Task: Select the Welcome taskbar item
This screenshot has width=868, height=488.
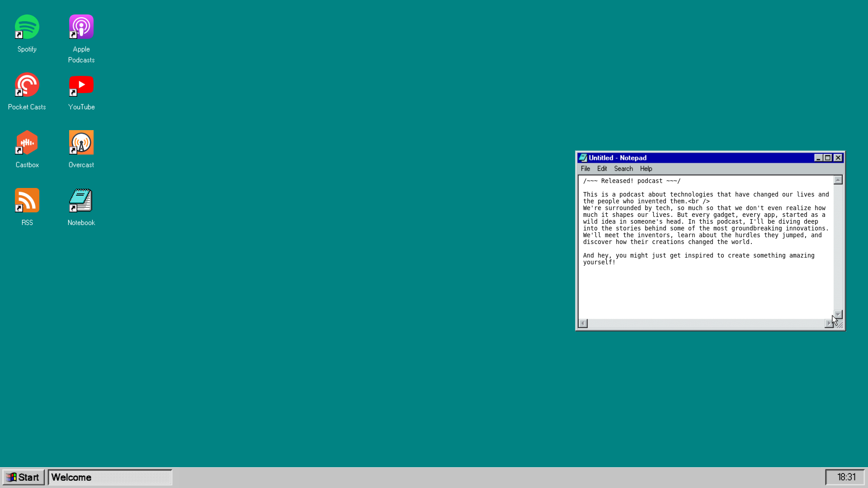Action: point(110,477)
